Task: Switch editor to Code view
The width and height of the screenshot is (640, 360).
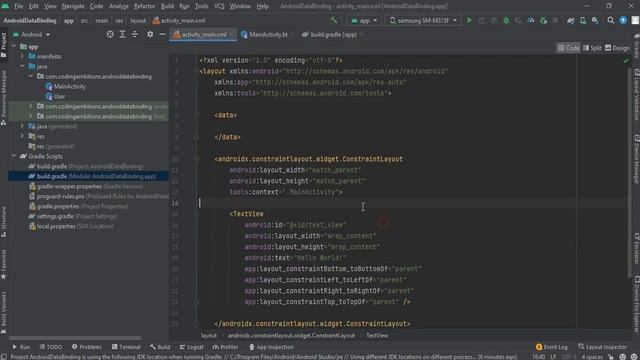Action: [x=568, y=48]
